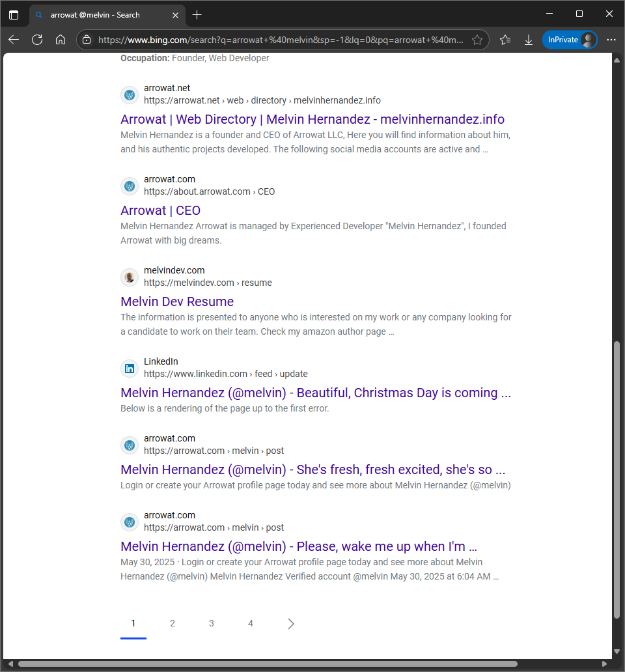The width and height of the screenshot is (625, 672).
Task: Maximize the browser window
Action: (579, 14)
